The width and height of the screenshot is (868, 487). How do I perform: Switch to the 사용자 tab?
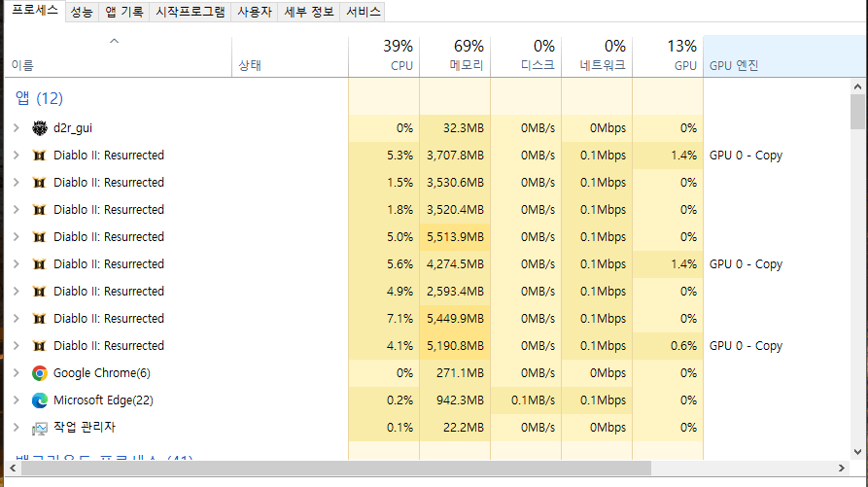pyautogui.click(x=255, y=12)
